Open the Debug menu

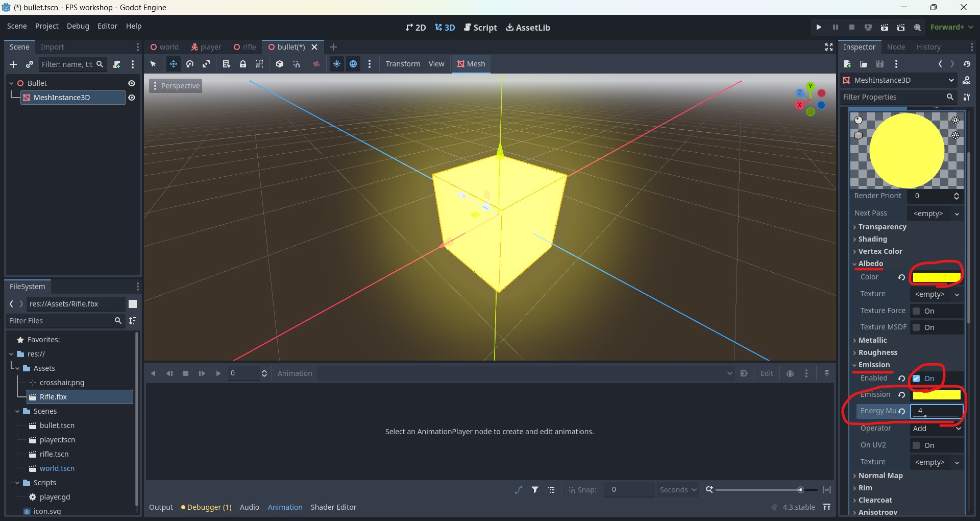[78, 26]
